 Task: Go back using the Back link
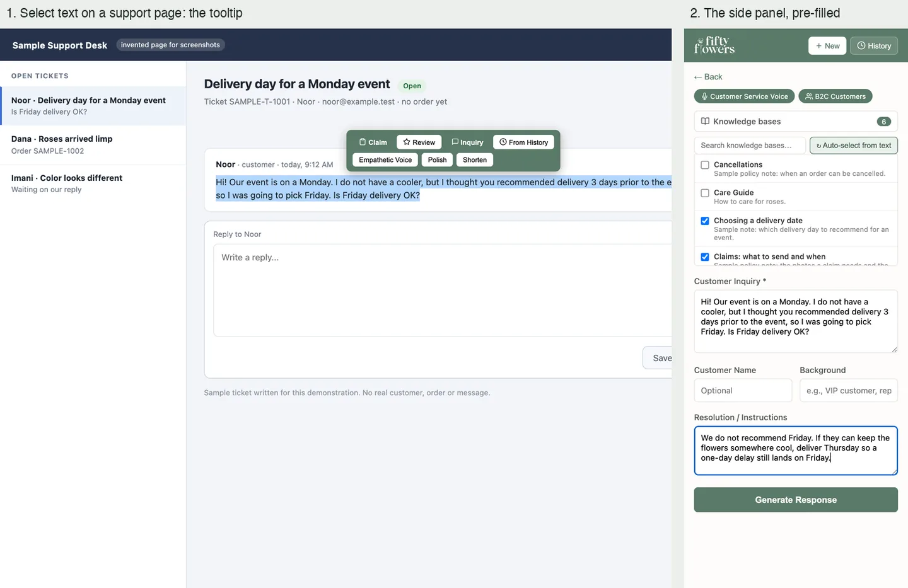click(x=708, y=77)
